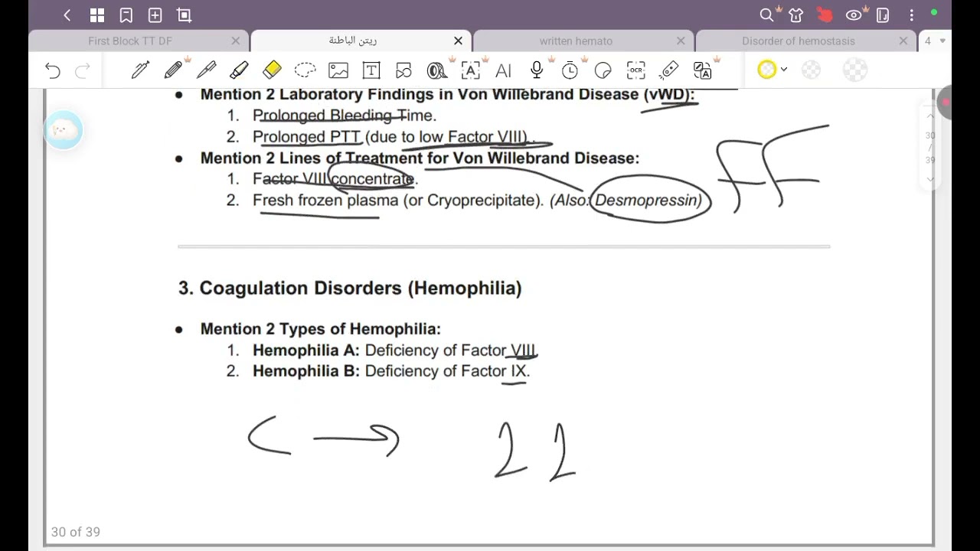This screenshot has width=980, height=551.
Task: Switch to written hemato tab
Action: click(x=576, y=41)
